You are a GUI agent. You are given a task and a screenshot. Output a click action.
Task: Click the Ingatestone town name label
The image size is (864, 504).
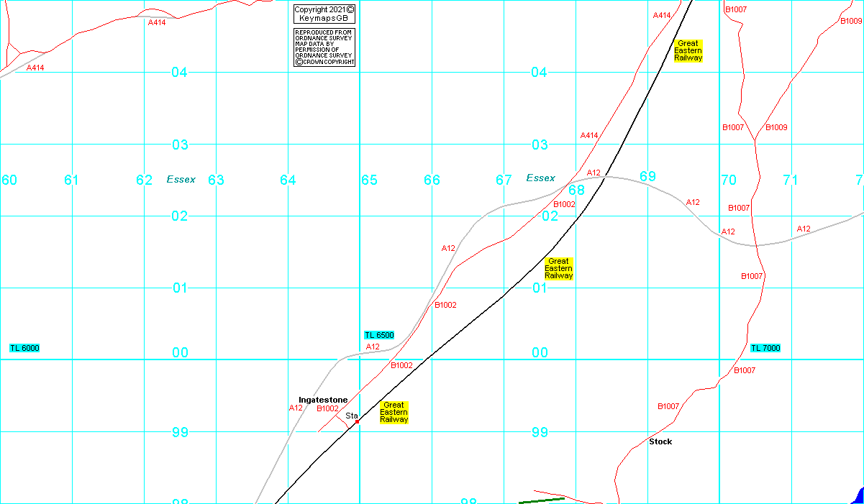coord(323,400)
